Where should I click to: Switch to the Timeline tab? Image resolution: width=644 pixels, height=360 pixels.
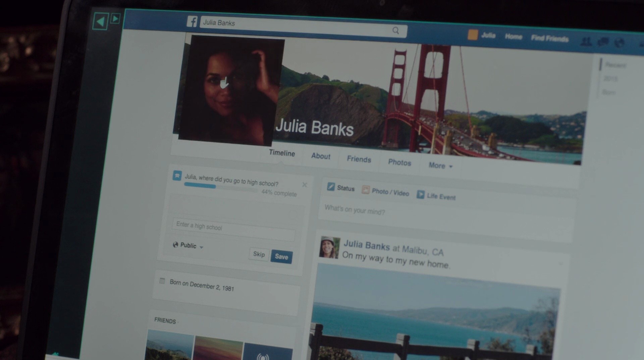tap(282, 153)
